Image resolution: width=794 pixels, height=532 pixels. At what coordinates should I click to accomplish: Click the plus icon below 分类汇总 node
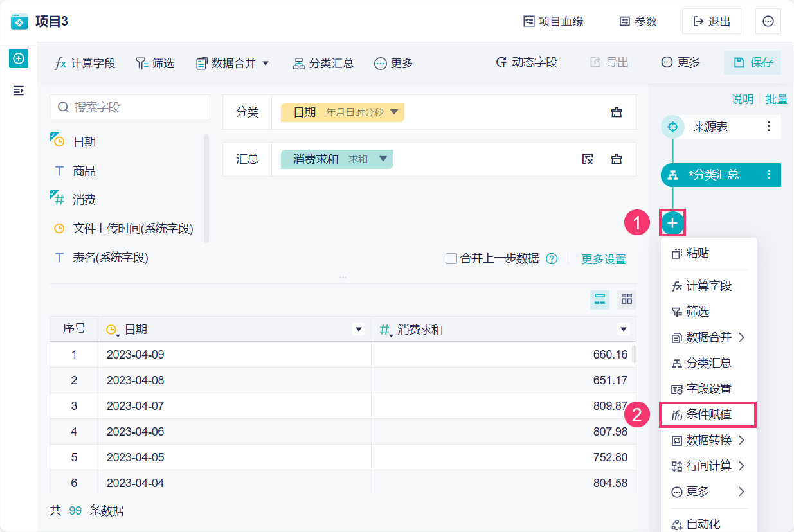tap(672, 223)
